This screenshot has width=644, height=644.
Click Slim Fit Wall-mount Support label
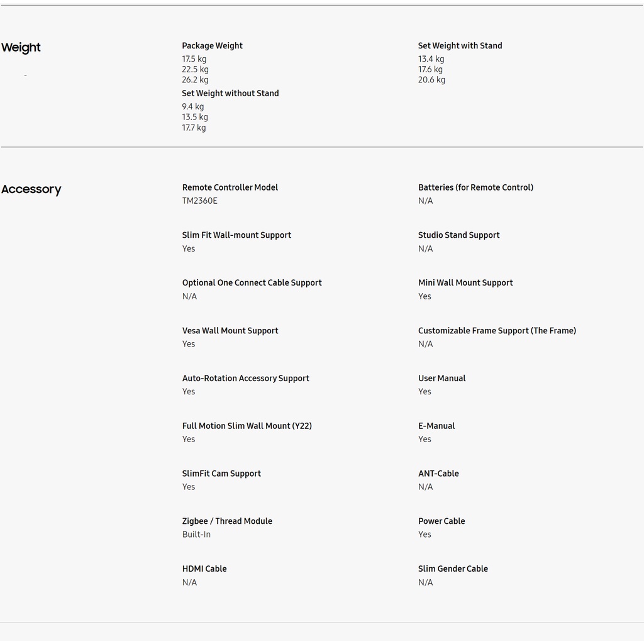pyautogui.click(x=236, y=235)
